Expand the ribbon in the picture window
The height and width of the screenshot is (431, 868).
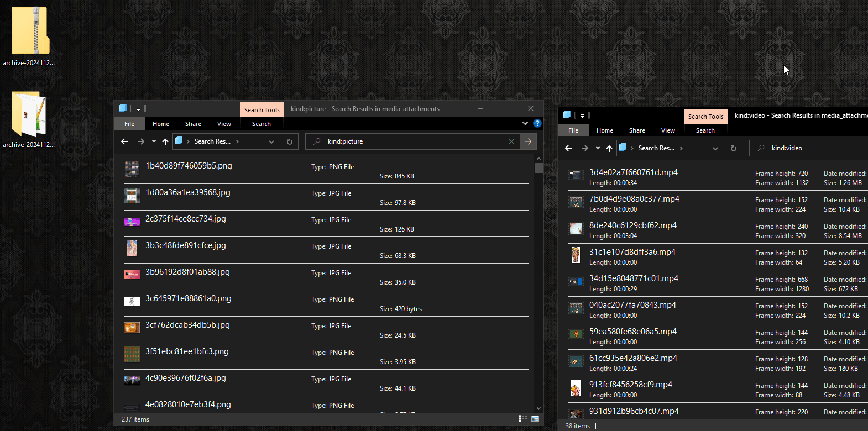[x=525, y=124]
